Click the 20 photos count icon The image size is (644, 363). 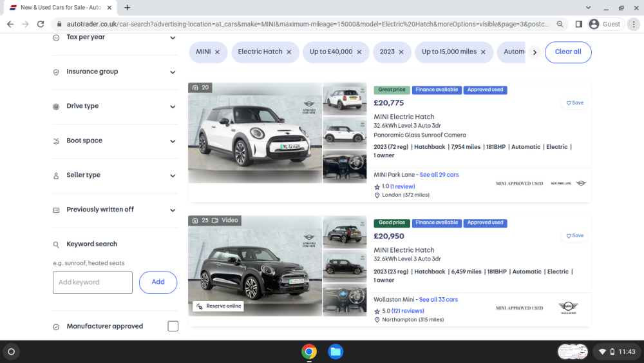(195, 88)
